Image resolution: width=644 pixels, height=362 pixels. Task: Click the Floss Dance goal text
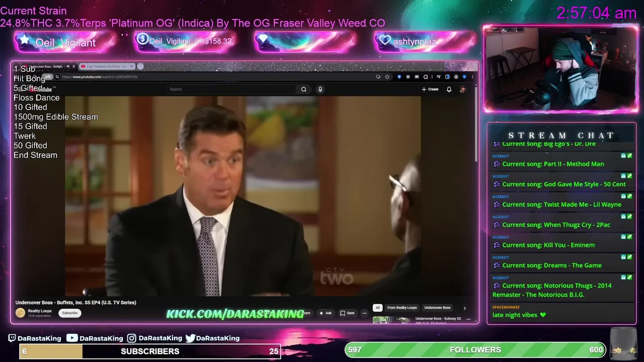37,98
